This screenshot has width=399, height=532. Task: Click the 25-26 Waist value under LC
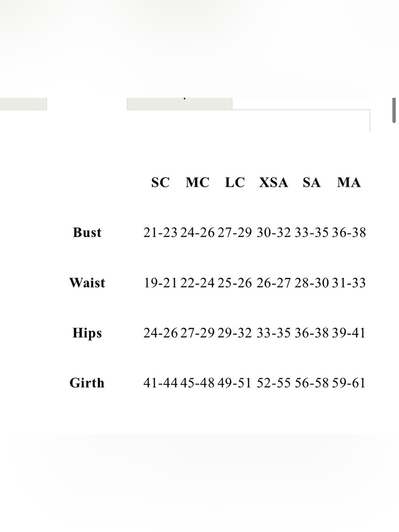click(235, 283)
